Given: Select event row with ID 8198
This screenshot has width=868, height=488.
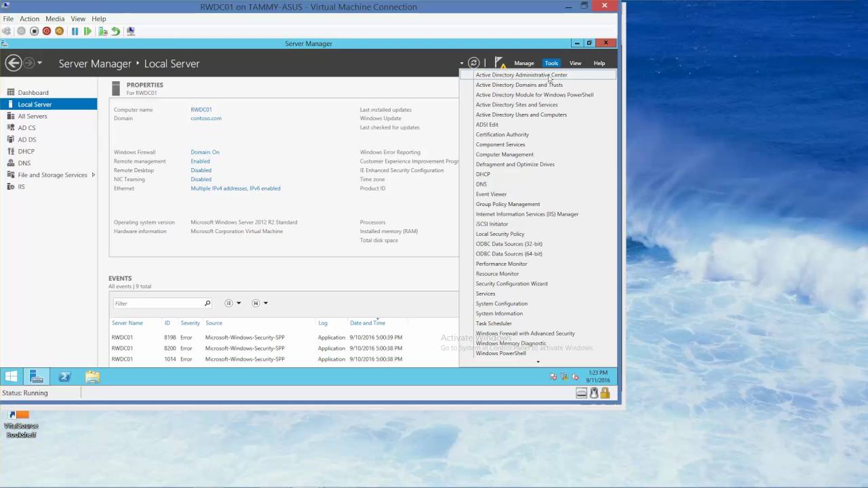Looking at the screenshot, I should pyautogui.click(x=285, y=338).
